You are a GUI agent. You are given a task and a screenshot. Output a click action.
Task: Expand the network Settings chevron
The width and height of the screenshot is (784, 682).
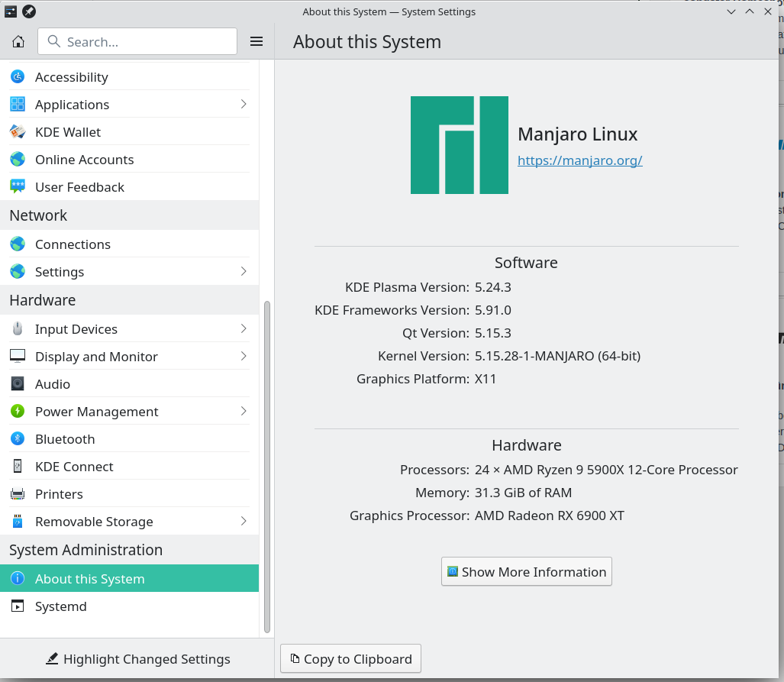244,271
